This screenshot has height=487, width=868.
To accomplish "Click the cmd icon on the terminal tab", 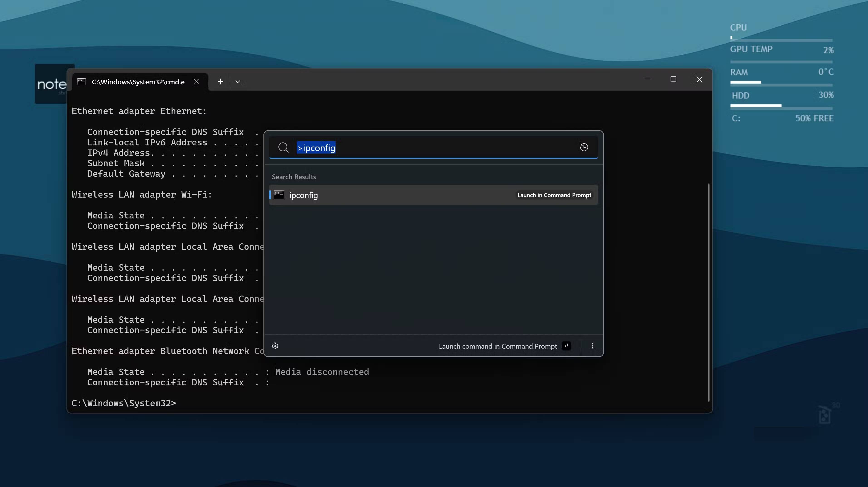I will 81,81.
